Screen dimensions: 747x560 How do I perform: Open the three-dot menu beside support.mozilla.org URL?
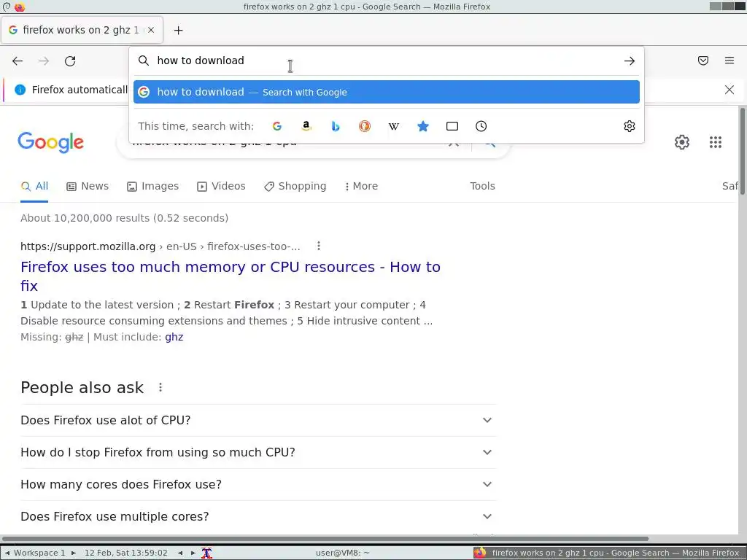(x=319, y=246)
